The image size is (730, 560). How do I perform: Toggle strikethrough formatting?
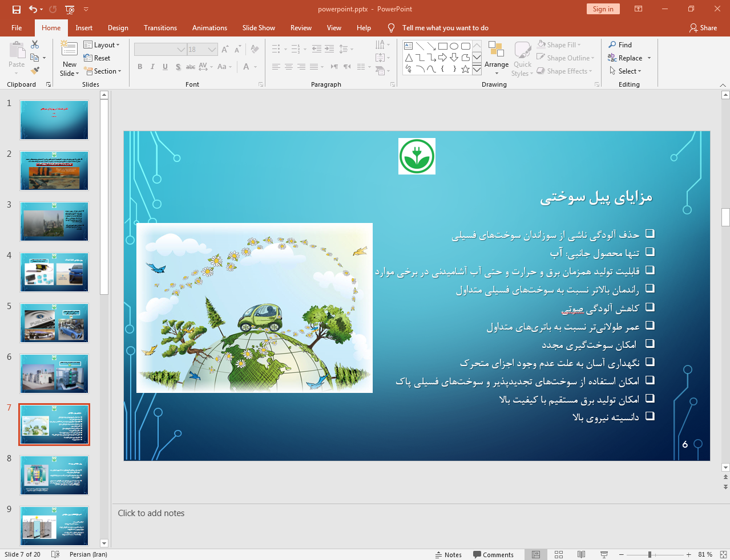coord(191,67)
